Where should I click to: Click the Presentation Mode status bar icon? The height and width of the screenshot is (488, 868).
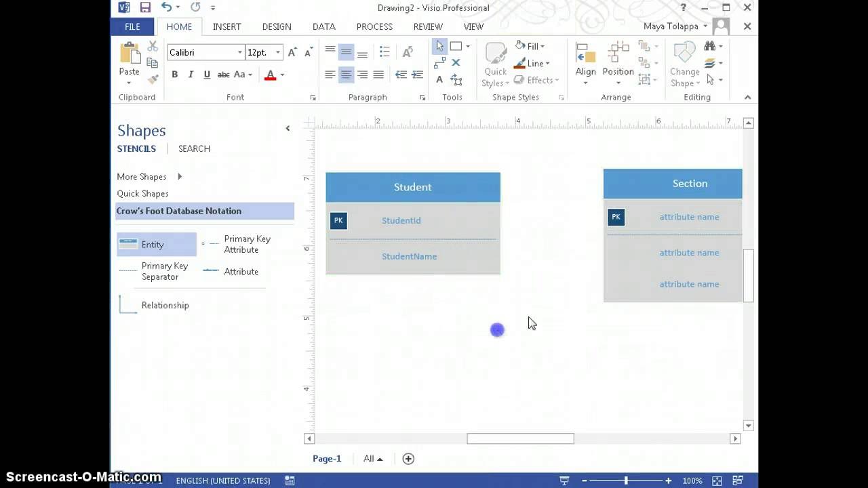pos(564,481)
